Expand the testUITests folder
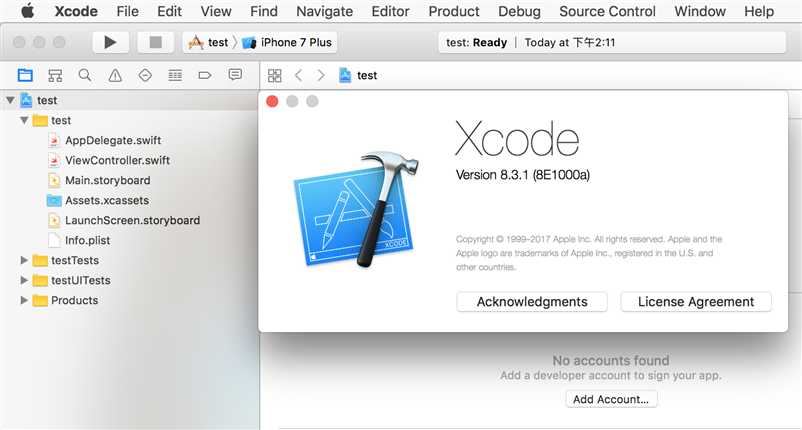This screenshot has width=802, height=430. [24, 280]
